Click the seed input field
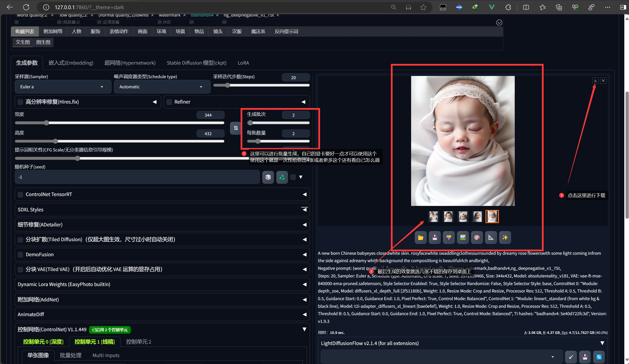Viewport: 629px width, 364px height. point(137,177)
